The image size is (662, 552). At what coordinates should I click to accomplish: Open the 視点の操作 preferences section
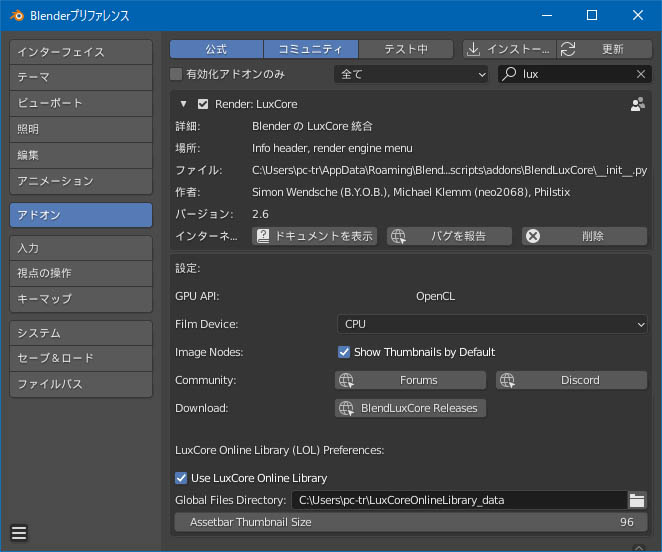pos(81,273)
